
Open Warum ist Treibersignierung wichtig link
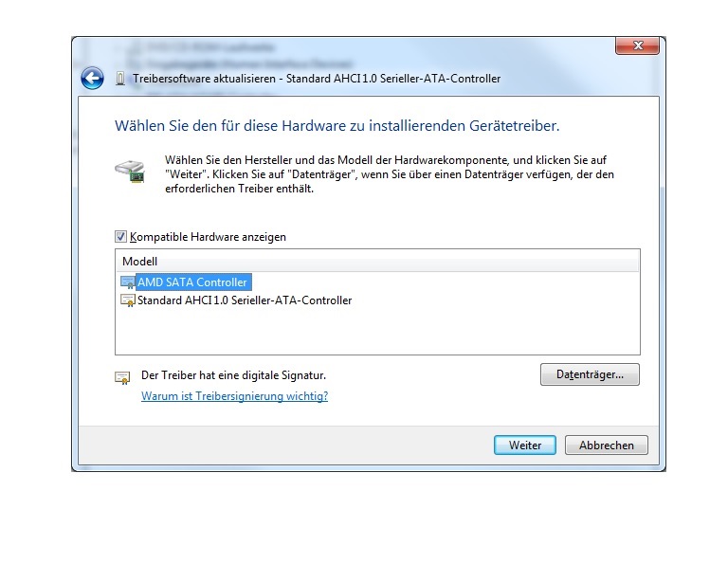[234, 396]
